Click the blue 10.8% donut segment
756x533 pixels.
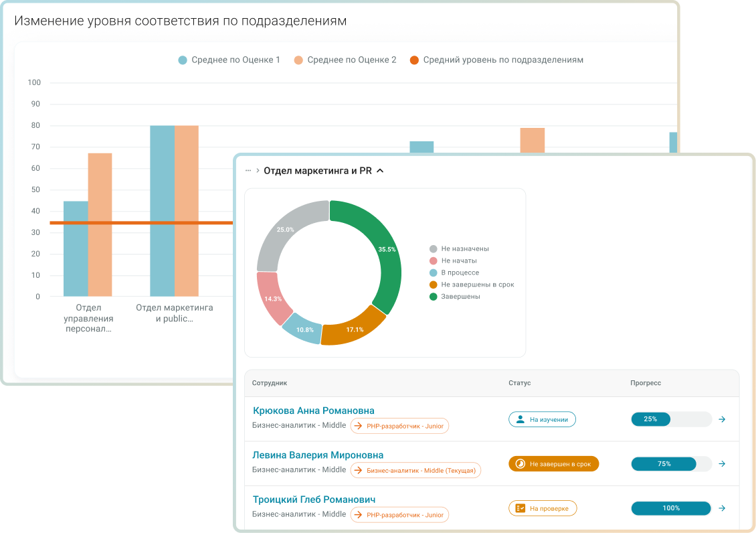[x=304, y=329]
